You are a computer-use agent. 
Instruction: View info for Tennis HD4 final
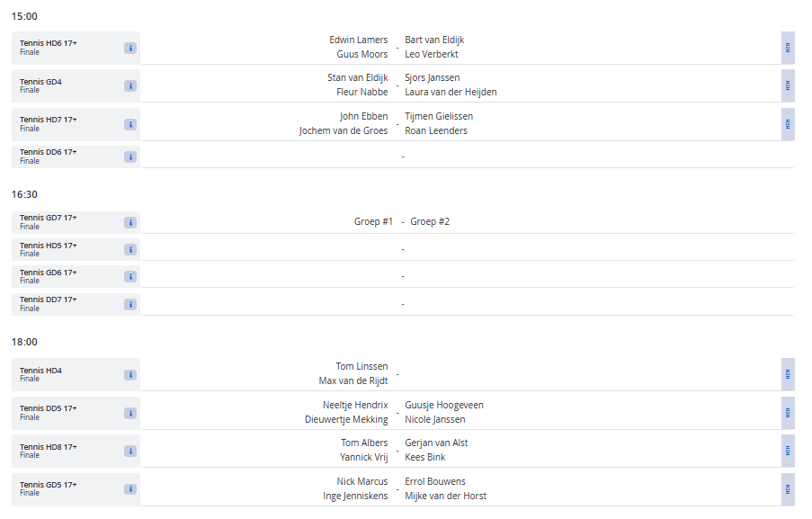pyautogui.click(x=130, y=375)
